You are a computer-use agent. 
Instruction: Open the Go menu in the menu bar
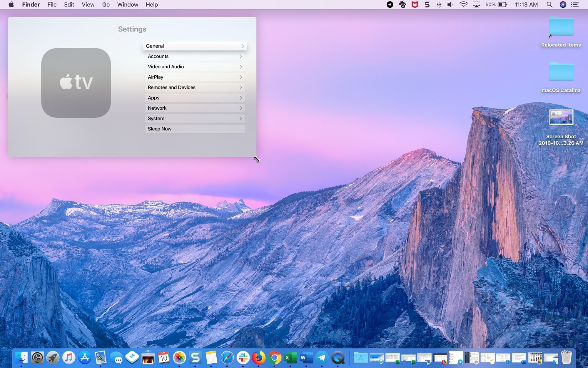[106, 4]
